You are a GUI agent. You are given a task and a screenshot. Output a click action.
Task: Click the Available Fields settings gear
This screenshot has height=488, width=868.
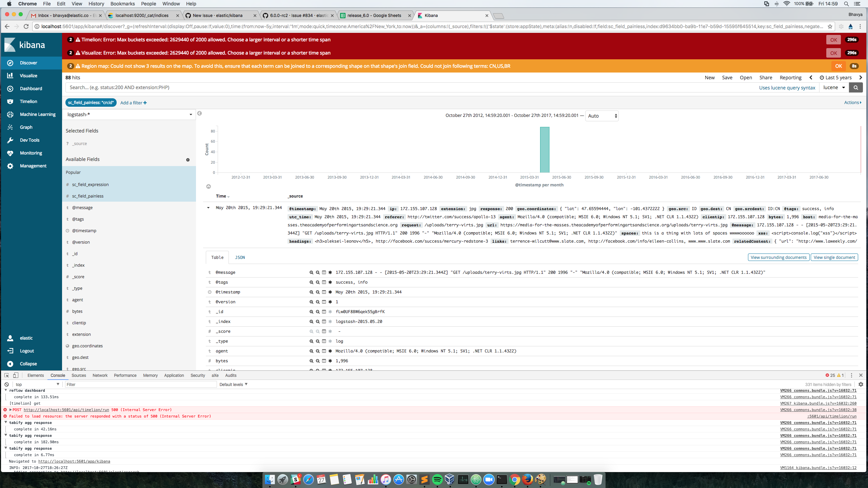tap(188, 160)
